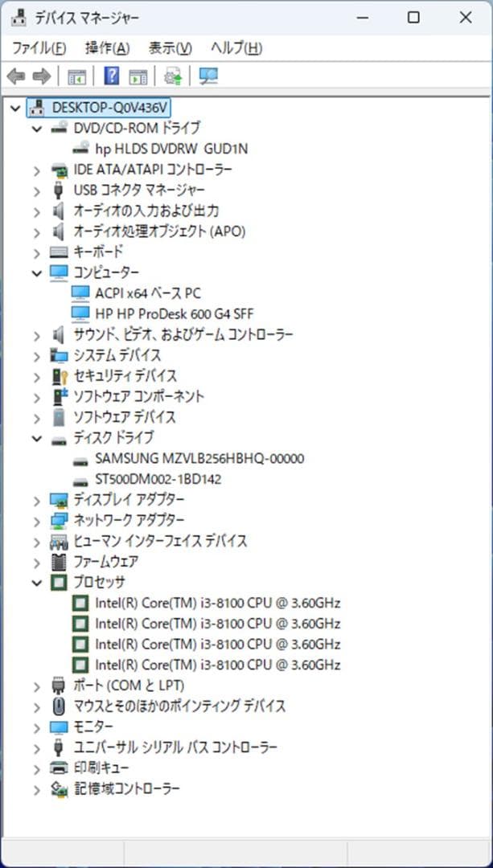Click the ファームウェア chip icon
Screen dimensions: 493x868
[x=60, y=563]
